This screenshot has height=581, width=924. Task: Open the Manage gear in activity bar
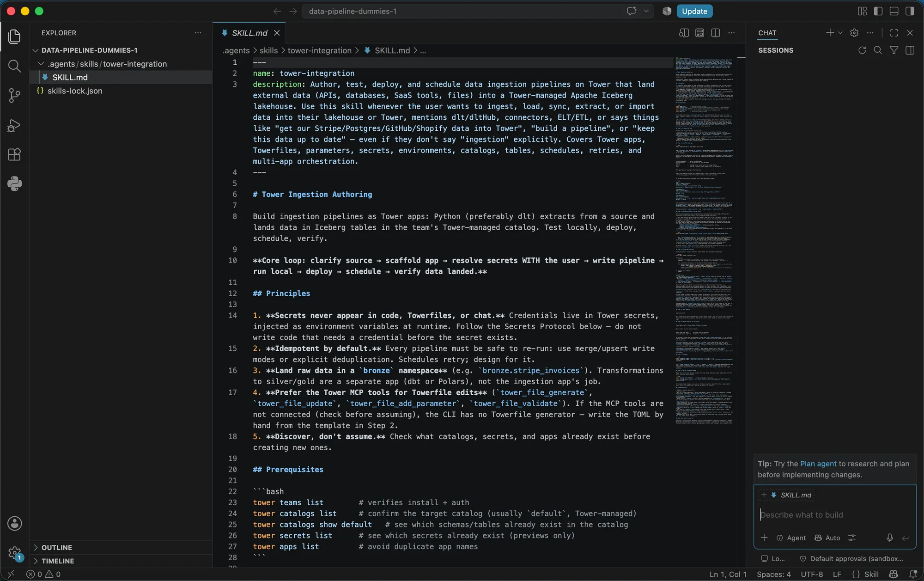tap(14, 552)
